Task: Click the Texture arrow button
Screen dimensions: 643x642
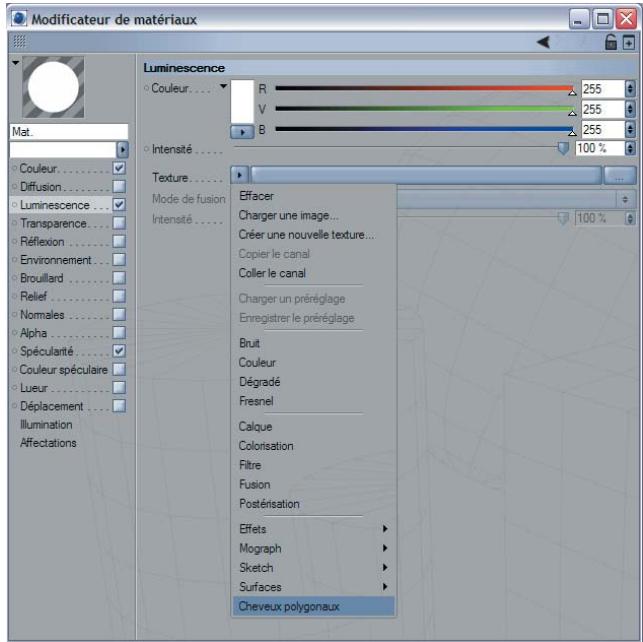Action: 240,176
